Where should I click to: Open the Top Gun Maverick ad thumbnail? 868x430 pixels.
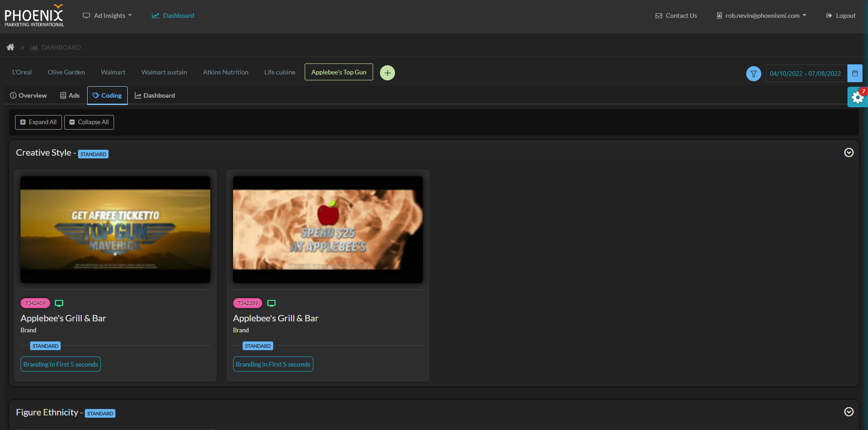[115, 230]
